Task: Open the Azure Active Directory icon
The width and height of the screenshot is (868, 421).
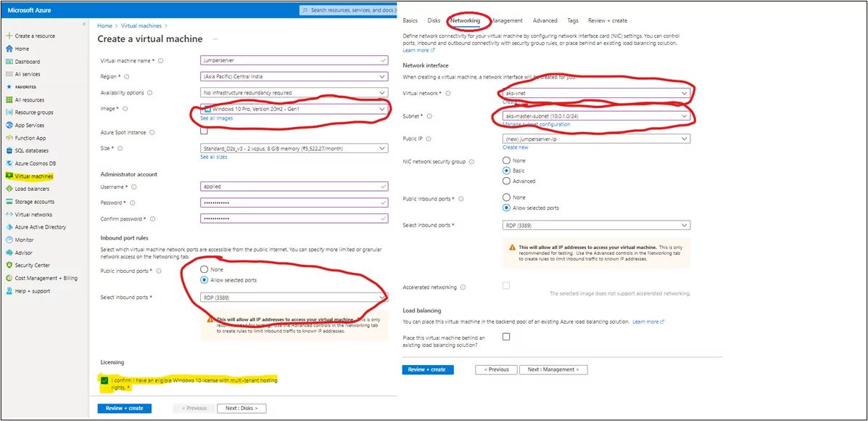Action: (x=9, y=227)
